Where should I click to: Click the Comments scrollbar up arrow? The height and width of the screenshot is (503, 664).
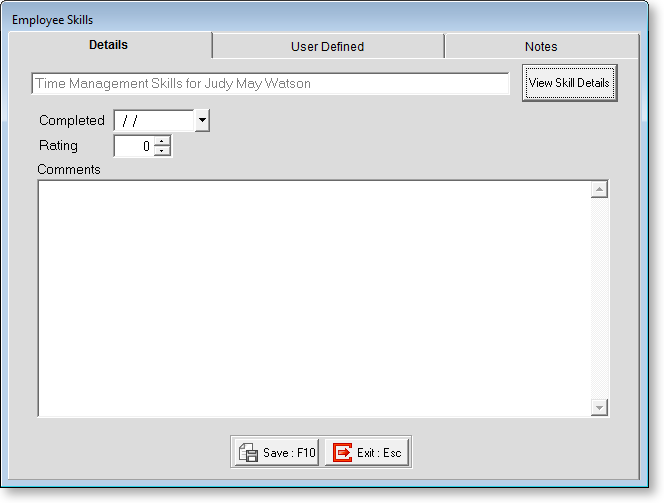[599, 190]
